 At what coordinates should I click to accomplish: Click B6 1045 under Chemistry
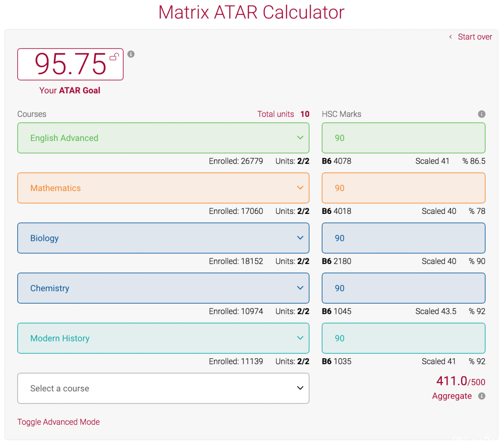pos(336,311)
